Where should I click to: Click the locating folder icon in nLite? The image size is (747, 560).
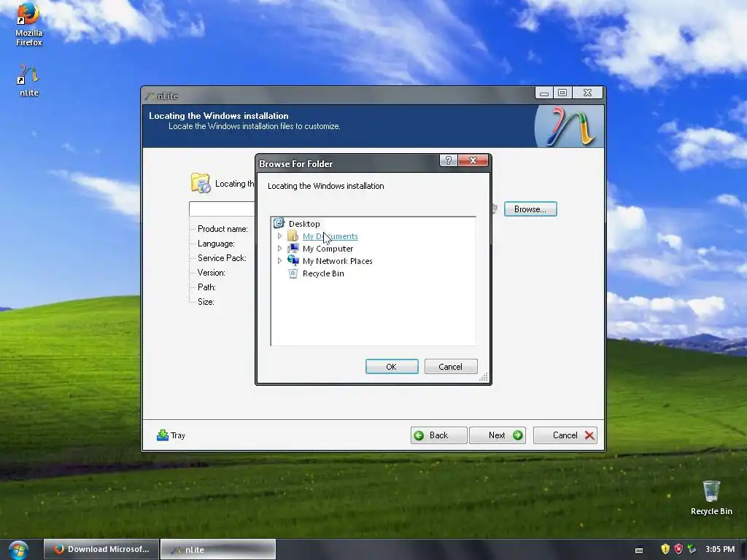[x=201, y=183]
